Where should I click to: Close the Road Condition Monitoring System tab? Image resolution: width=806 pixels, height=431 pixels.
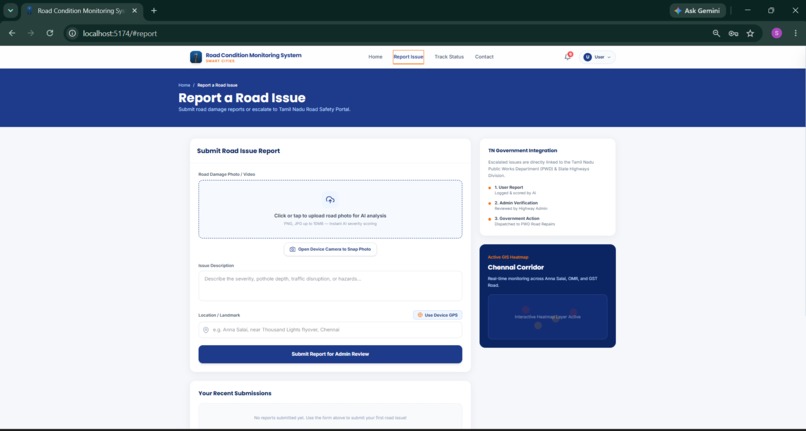(135, 11)
